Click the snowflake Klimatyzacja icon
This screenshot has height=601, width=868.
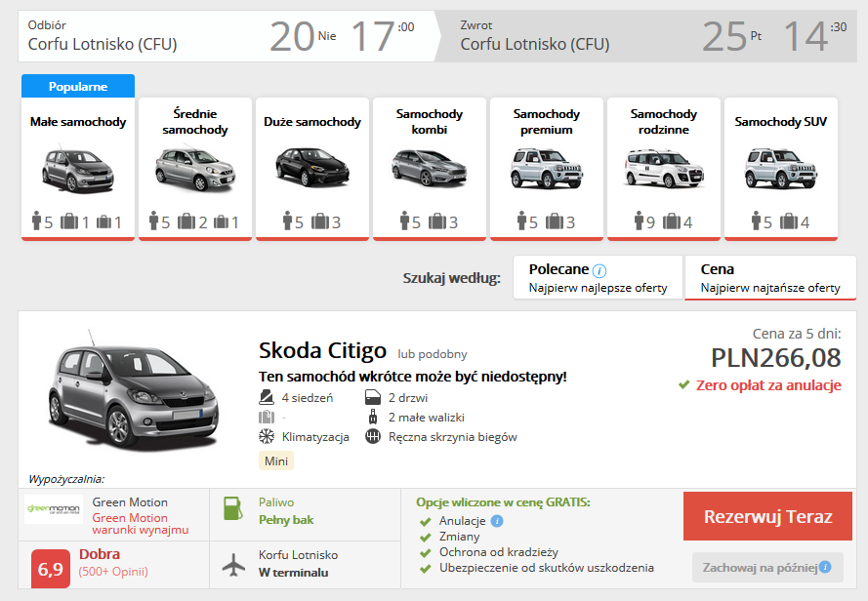[267, 437]
